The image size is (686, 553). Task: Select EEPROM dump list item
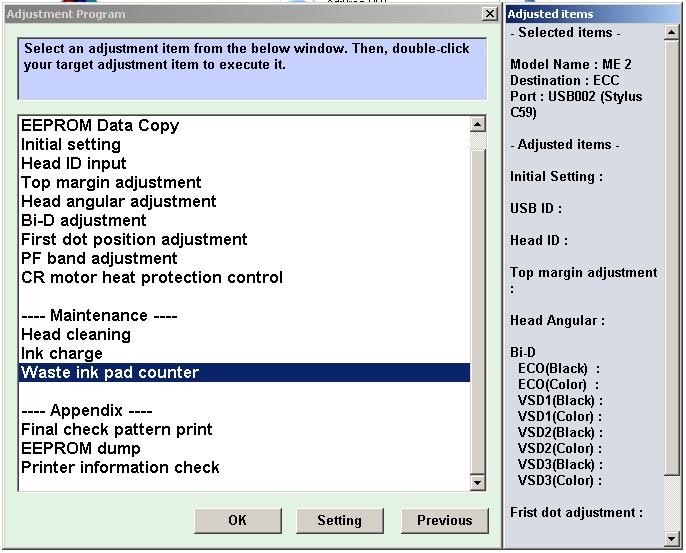tap(244, 448)
